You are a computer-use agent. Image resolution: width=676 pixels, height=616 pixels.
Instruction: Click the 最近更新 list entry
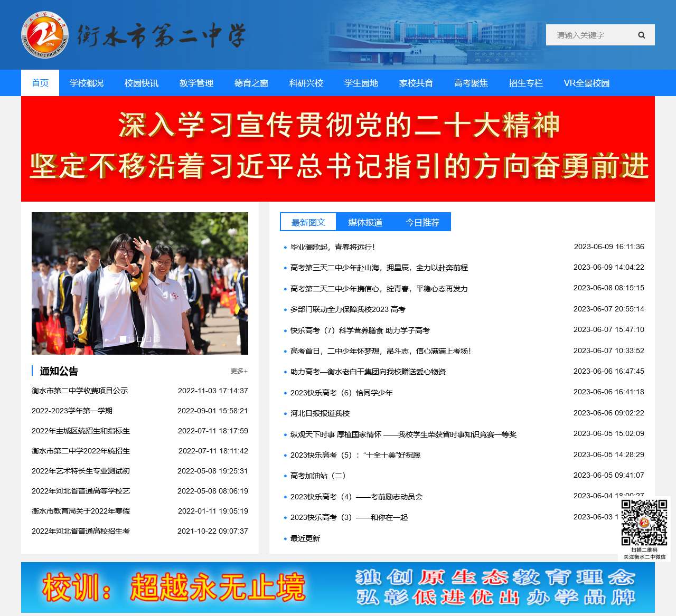(305, 538)
